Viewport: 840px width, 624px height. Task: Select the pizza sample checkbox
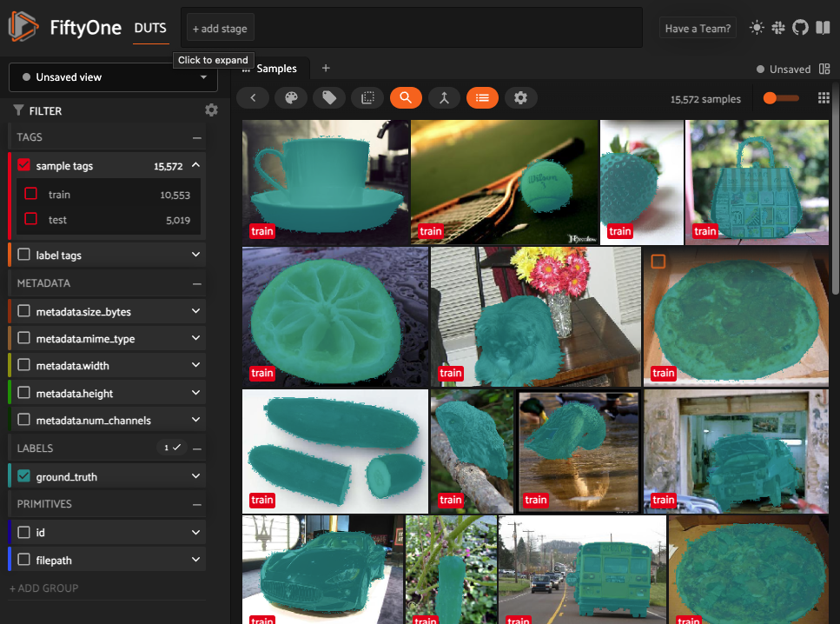(658, 262)
